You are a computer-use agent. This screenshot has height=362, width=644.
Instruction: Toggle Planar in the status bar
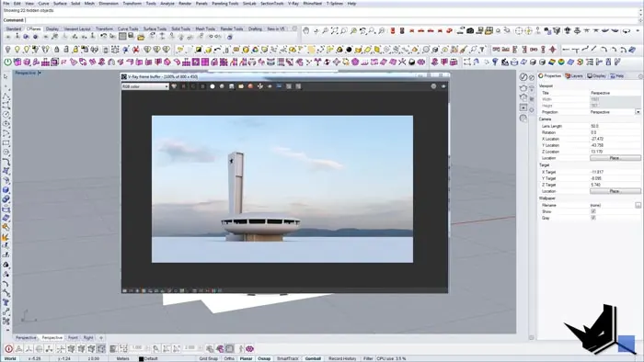[x=246, y=358]
